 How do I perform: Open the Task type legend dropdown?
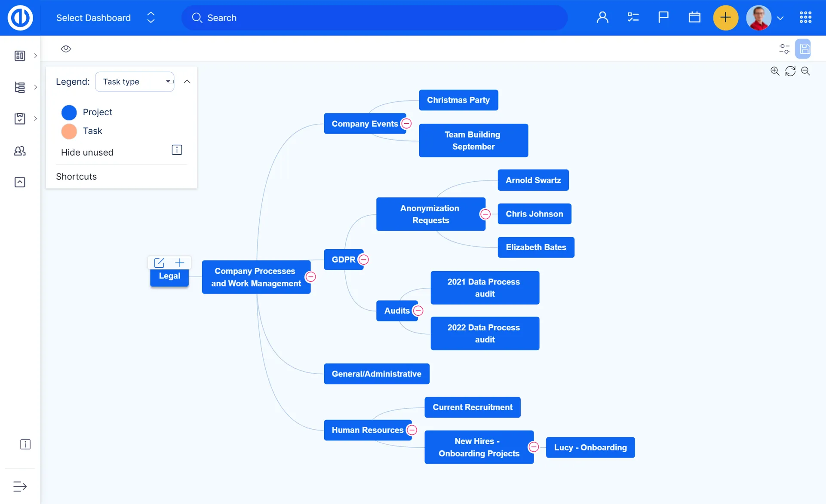(x=135, y=82)
